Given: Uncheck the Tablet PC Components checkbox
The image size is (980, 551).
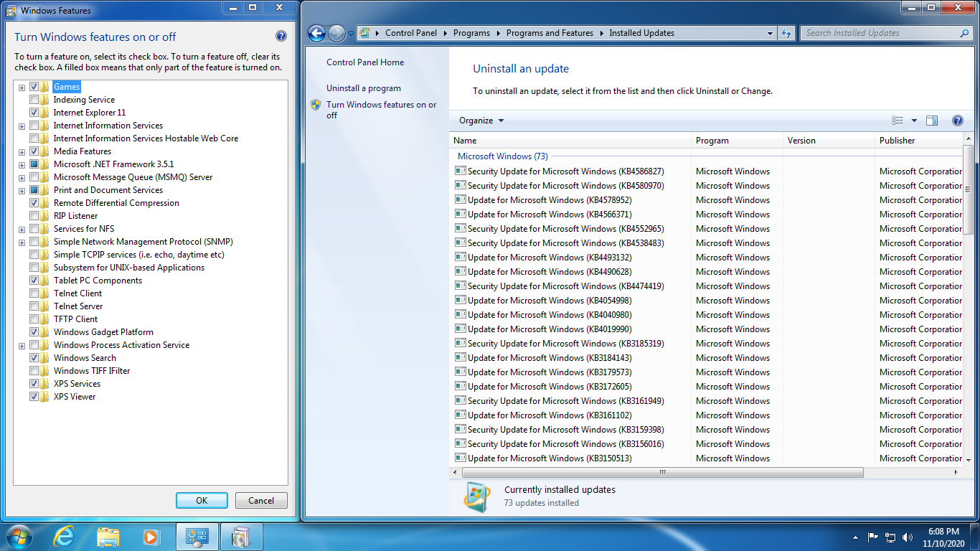Looking at the screenshot, I should coord(34,281).
